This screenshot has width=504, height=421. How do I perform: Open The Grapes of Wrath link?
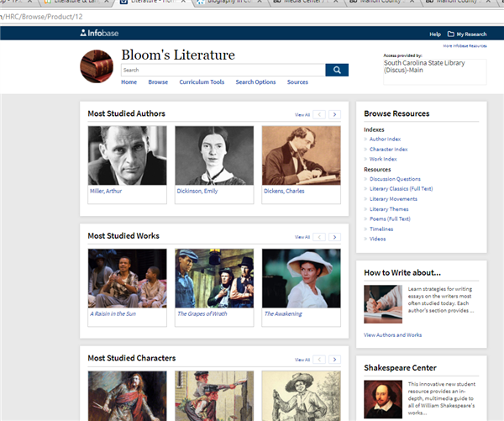pyautogui.click(x=202, y=313)
